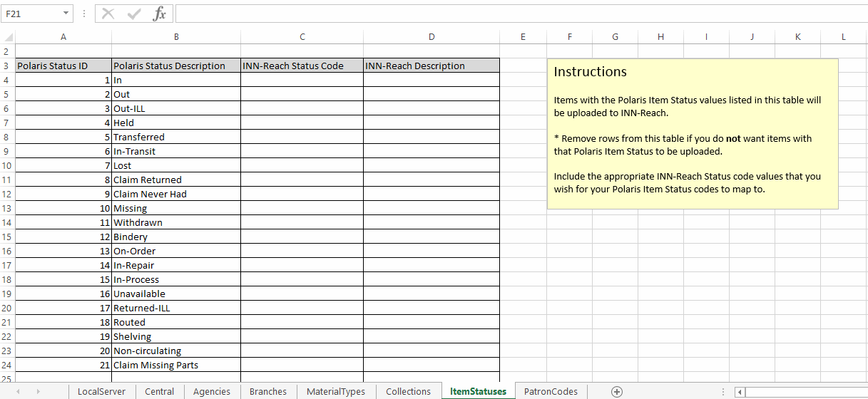Go to the MaterialTypes sheet tab
This screenshot has height=399, width=868.
pos(335,391)
